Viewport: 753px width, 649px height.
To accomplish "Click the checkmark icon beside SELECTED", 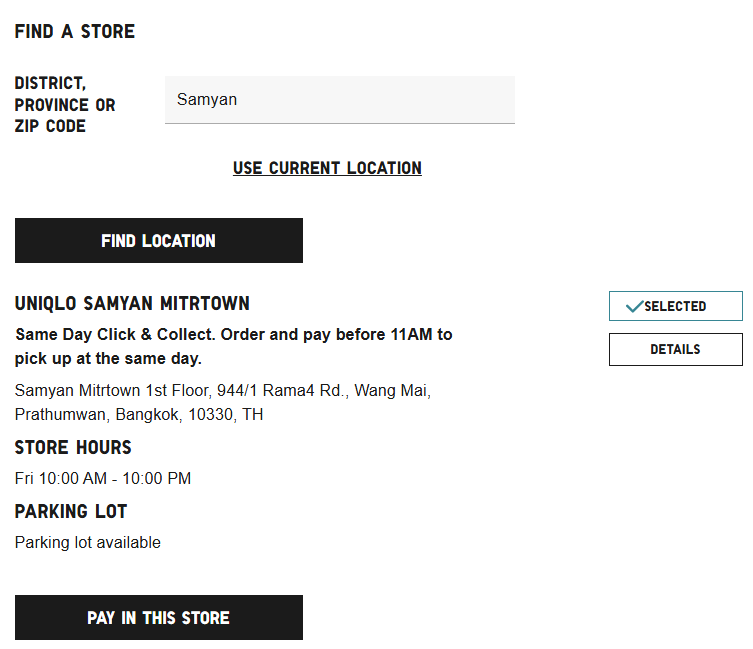I will [x=634, y=306].
